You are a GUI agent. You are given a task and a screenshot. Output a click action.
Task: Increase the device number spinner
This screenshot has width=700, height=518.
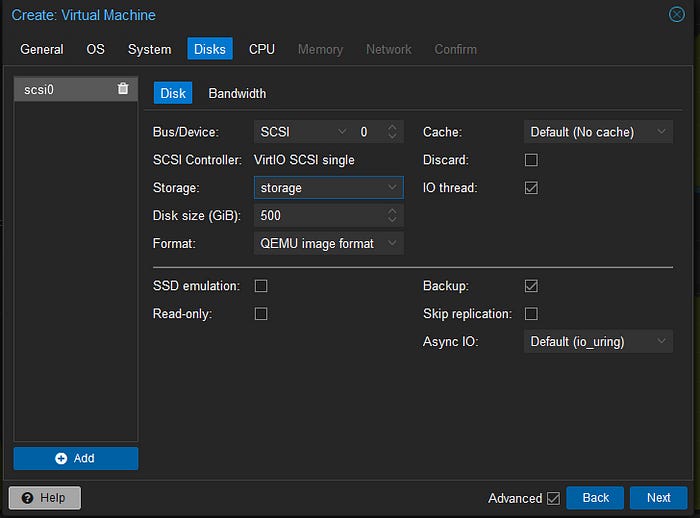392,128
